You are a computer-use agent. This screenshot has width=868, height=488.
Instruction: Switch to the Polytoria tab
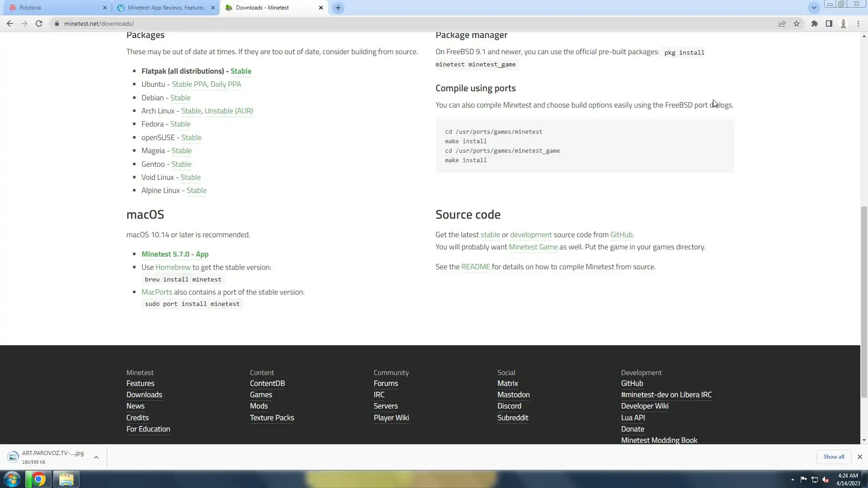tap(54, 8)
